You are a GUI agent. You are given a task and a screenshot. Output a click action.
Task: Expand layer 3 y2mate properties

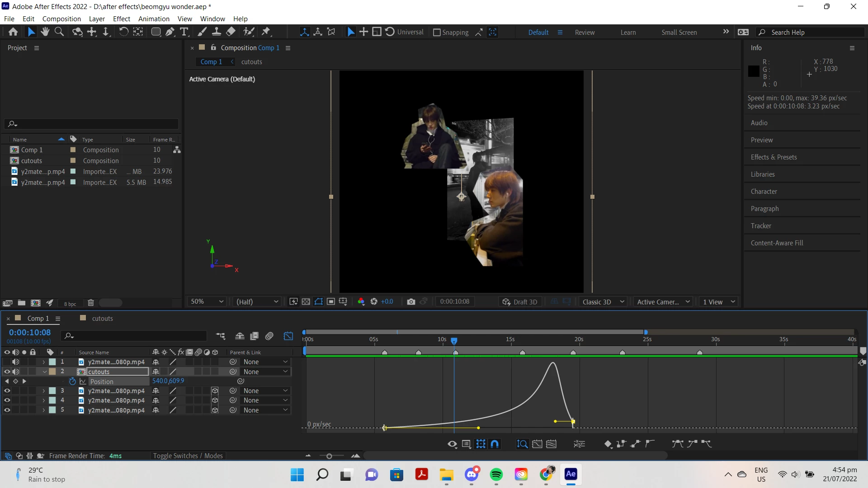[x=44, y=391]
